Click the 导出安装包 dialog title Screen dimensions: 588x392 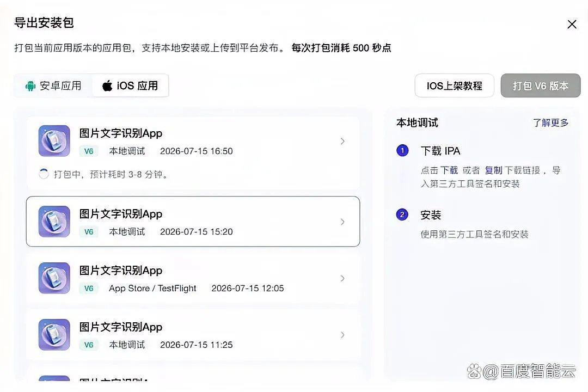(x=44, y=23)
